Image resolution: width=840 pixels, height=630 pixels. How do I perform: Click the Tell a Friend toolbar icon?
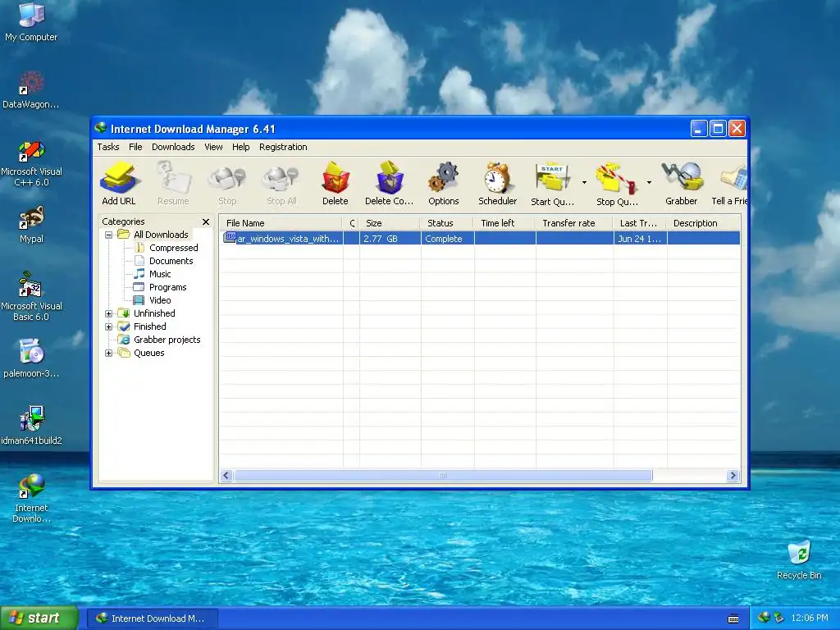pos(734,178)
